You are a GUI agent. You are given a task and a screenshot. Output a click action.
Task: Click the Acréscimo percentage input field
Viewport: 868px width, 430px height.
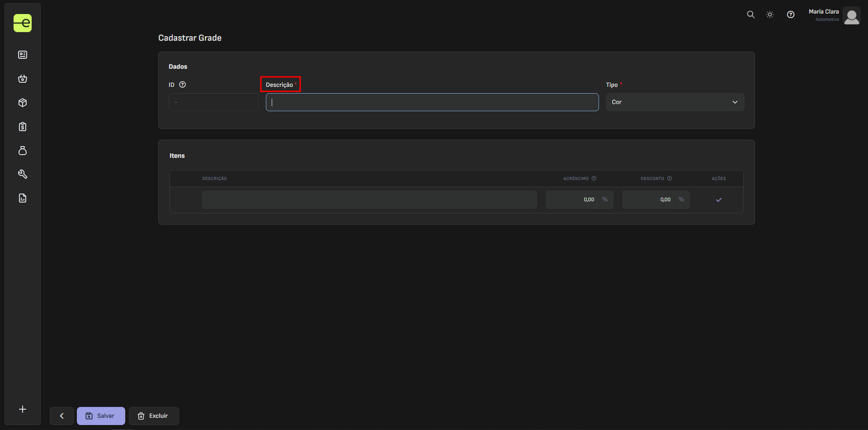[572, 200]
